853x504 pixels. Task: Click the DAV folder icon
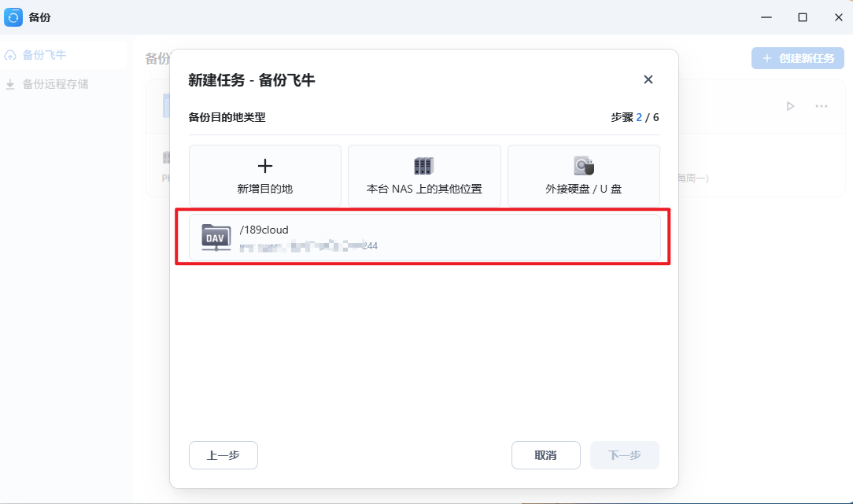click(x=216, y=237)
